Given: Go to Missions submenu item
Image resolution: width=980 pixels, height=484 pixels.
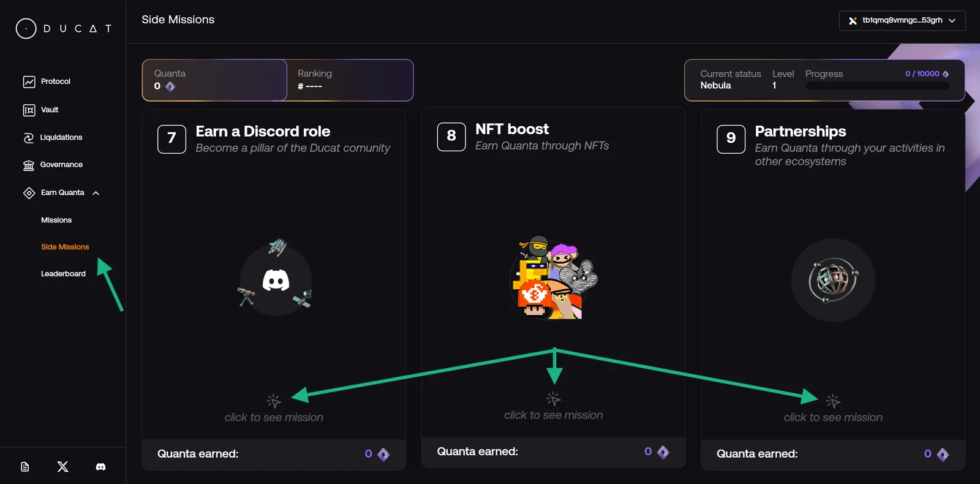Looking at the screenshot, I should pos(56,220).
